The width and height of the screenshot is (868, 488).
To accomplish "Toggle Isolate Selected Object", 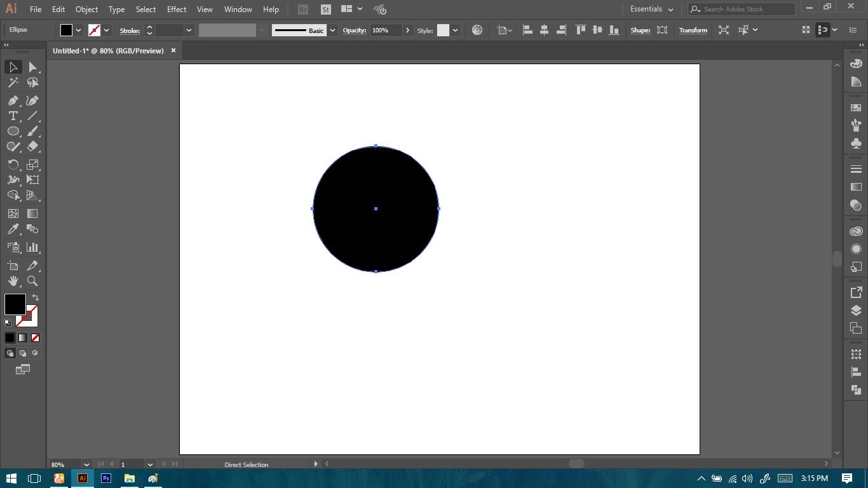I will 724,30.
